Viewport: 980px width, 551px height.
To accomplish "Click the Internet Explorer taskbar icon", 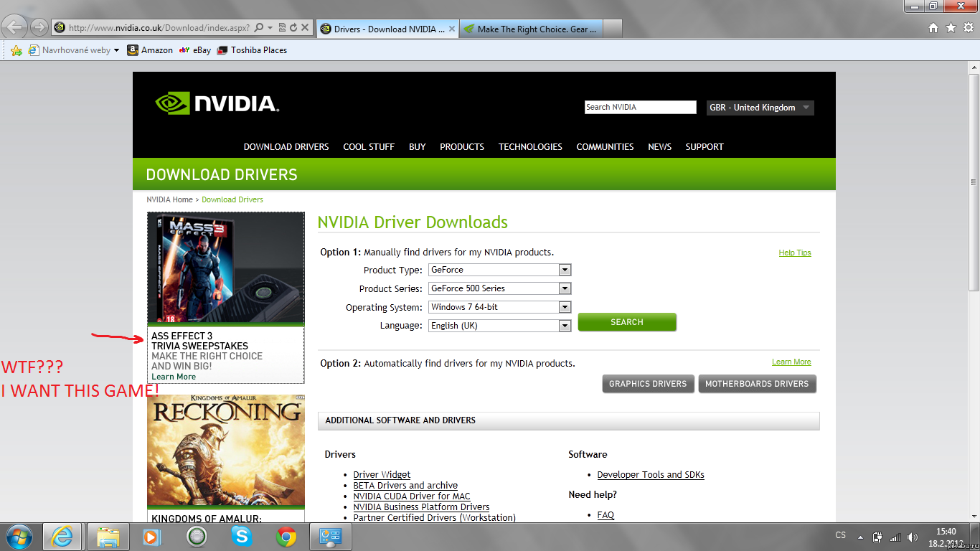I will [63, 537].
